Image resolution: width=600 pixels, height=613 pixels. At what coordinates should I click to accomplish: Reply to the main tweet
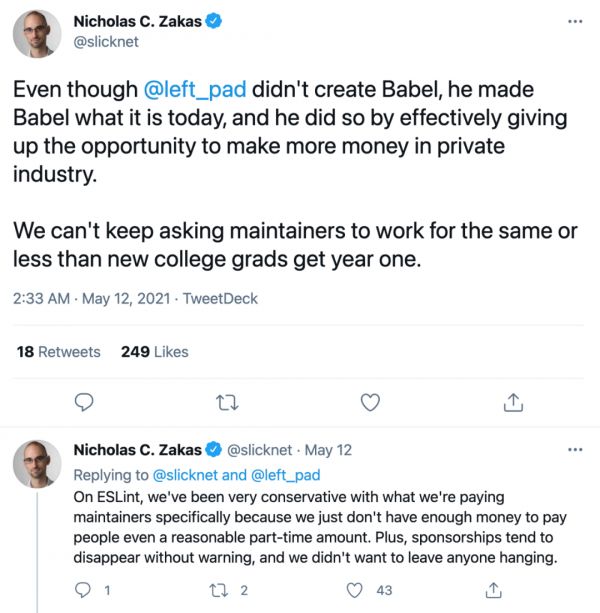pos(85,402)
